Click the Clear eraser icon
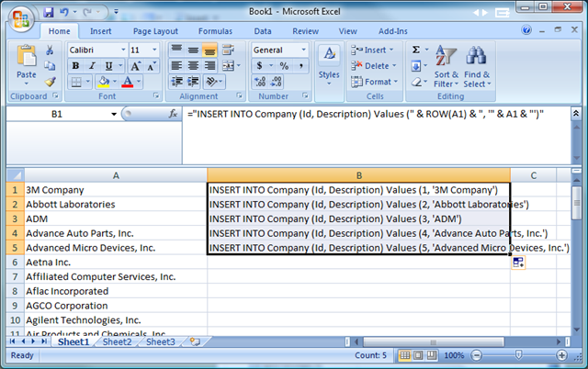This screenshot has height=369, width=588. tap(416, 82)
